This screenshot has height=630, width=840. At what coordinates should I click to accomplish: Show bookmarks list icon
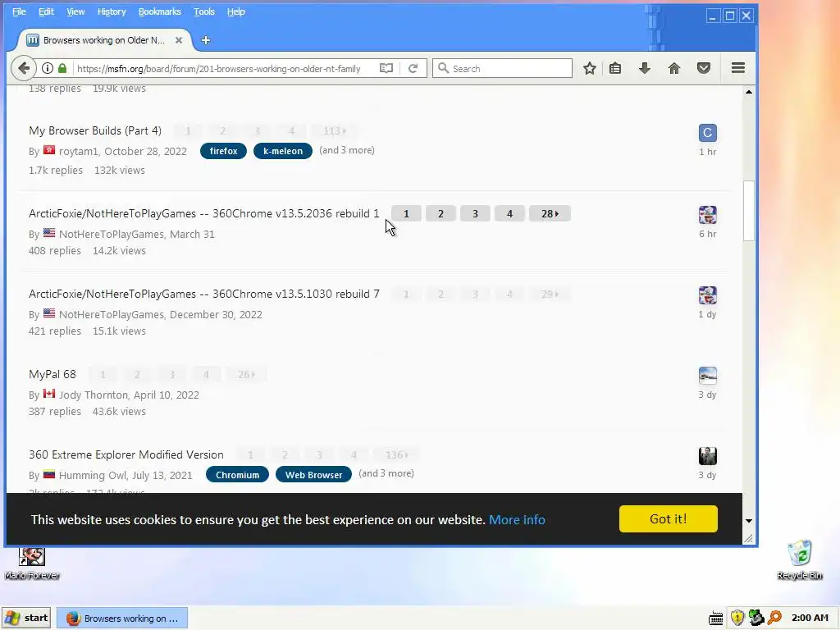click(x=615, y=68)
